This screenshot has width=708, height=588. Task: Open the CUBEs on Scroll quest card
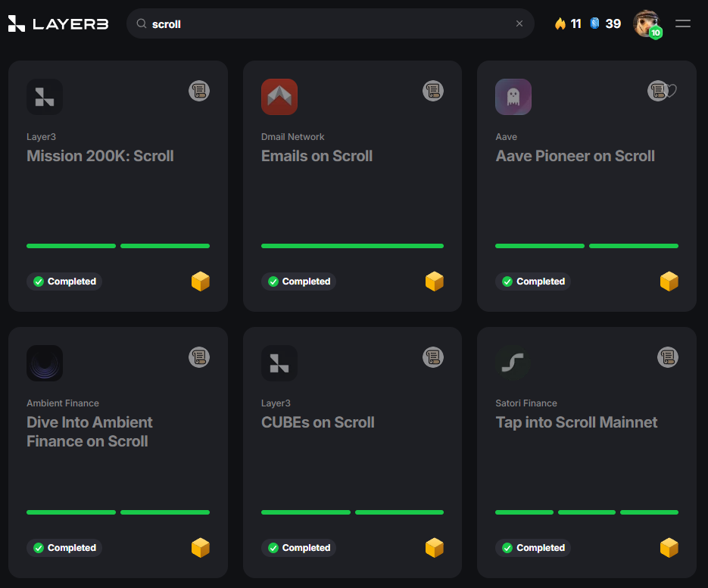(x=318, y=422)
